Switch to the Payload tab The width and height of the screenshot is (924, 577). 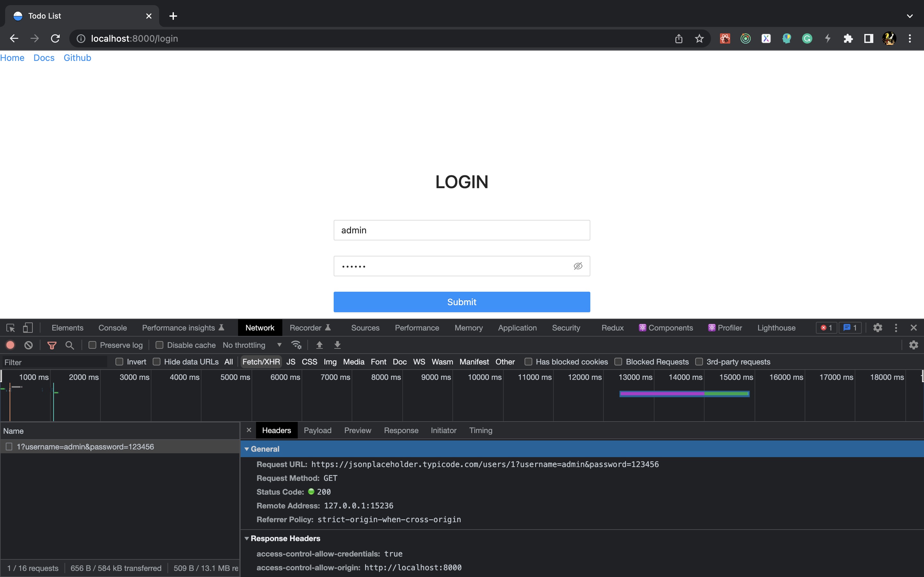point(317,431)
